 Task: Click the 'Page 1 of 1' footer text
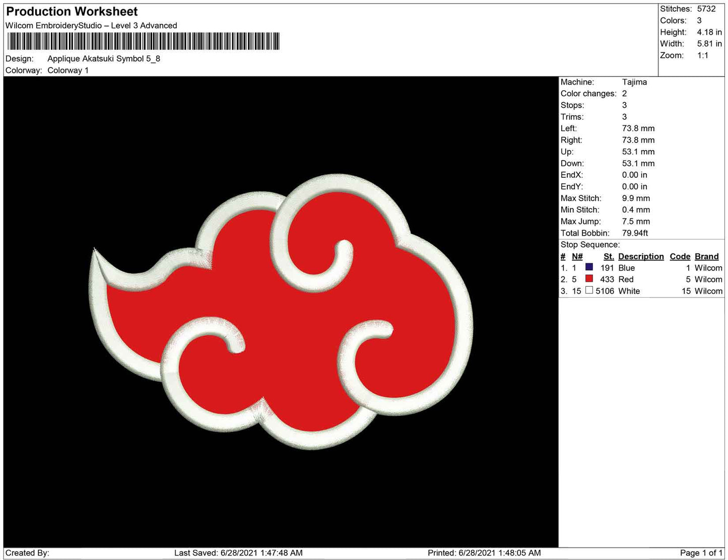coord(701,553)
